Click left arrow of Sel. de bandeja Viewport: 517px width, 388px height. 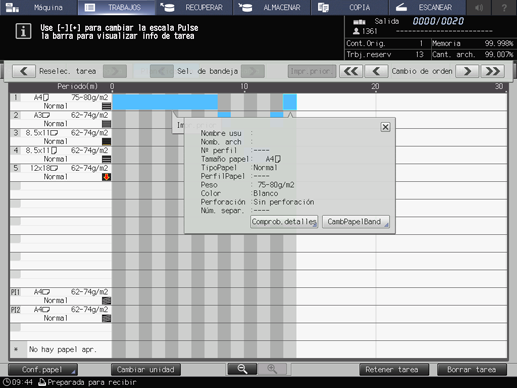coord(162,71)
